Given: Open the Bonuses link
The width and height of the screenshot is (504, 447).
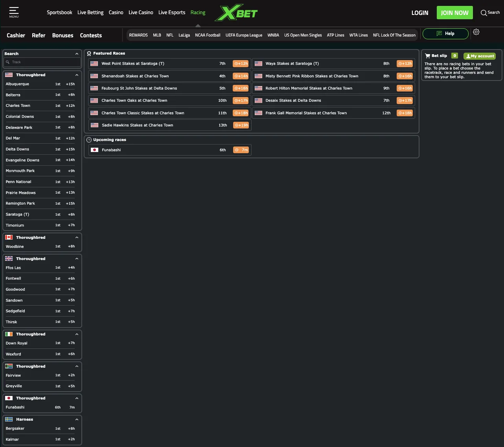Looking at the screenshot, I should pyautogui.click(x=63, y=35).
